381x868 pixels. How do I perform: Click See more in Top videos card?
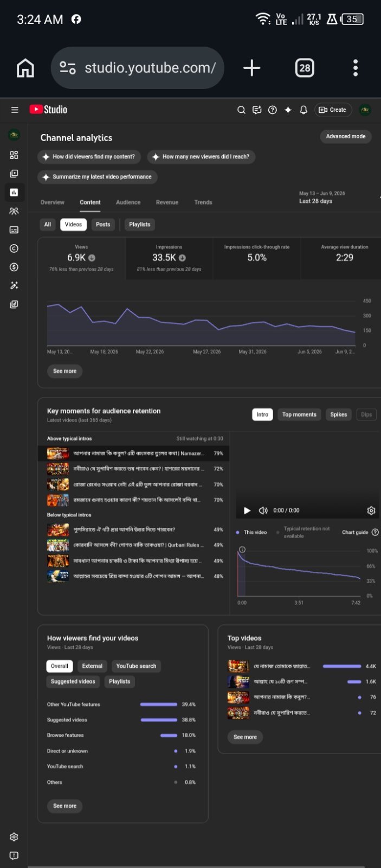pyautogui.click(x=246, y=737)
